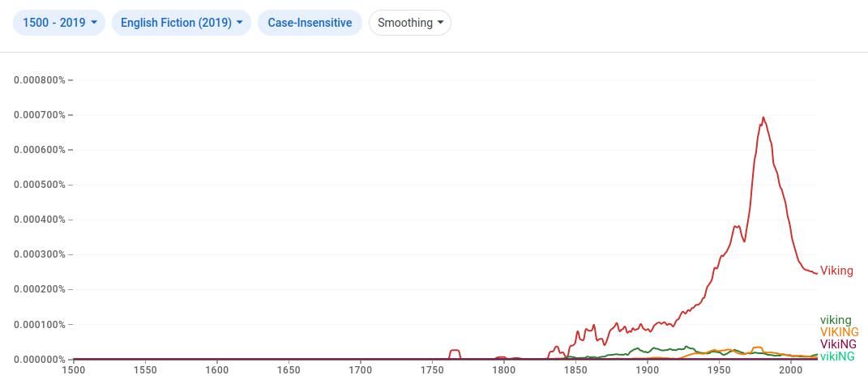The height and width of the screenshot is (384, 868).
Task: Select the orange "VIKING" legend label
Action: 839,332
